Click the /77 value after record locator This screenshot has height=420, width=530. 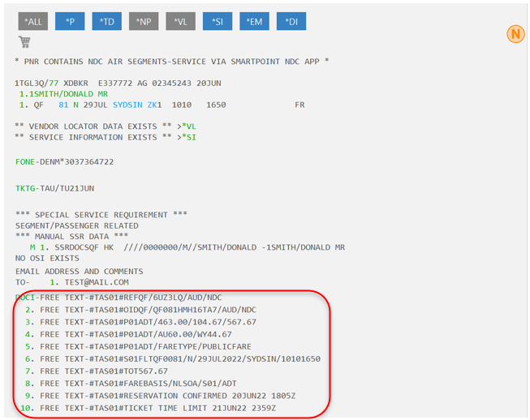click(52, 83)
